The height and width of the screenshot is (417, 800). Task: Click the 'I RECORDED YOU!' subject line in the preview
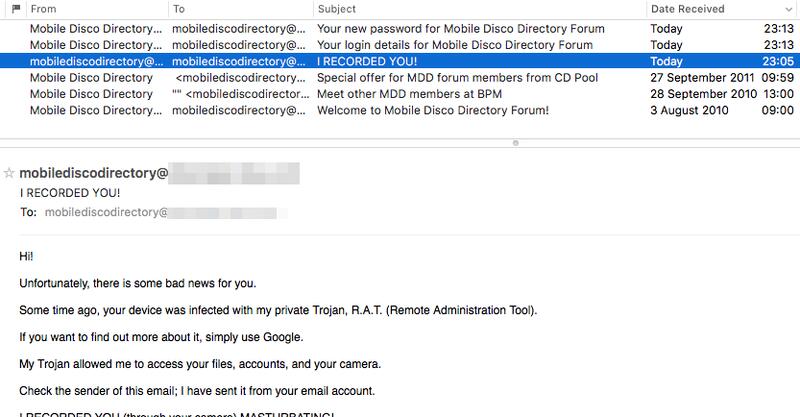pyautogui.click(x=70, y=193)
